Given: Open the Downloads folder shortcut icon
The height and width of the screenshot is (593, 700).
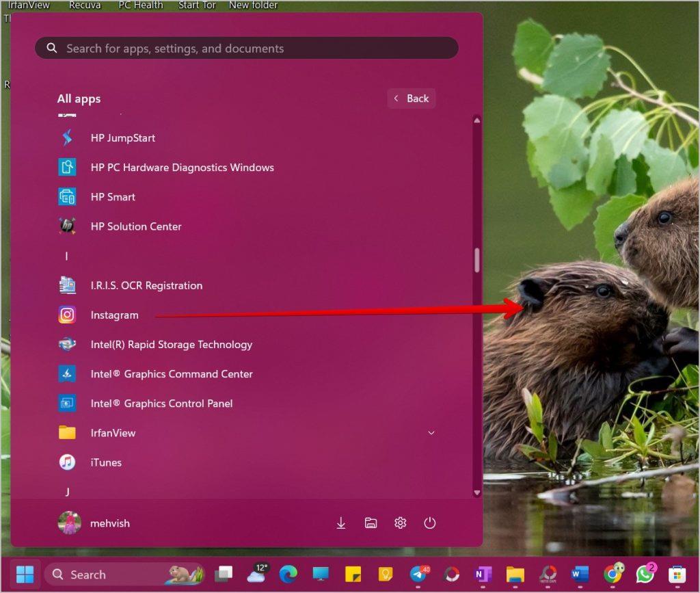Looking at the screenshot, I should (341, 523).
